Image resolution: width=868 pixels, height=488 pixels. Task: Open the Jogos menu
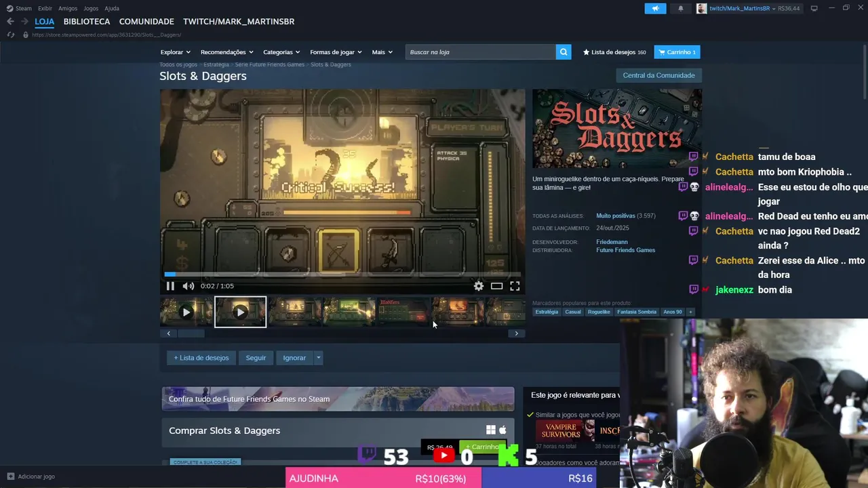pos(91,8)
